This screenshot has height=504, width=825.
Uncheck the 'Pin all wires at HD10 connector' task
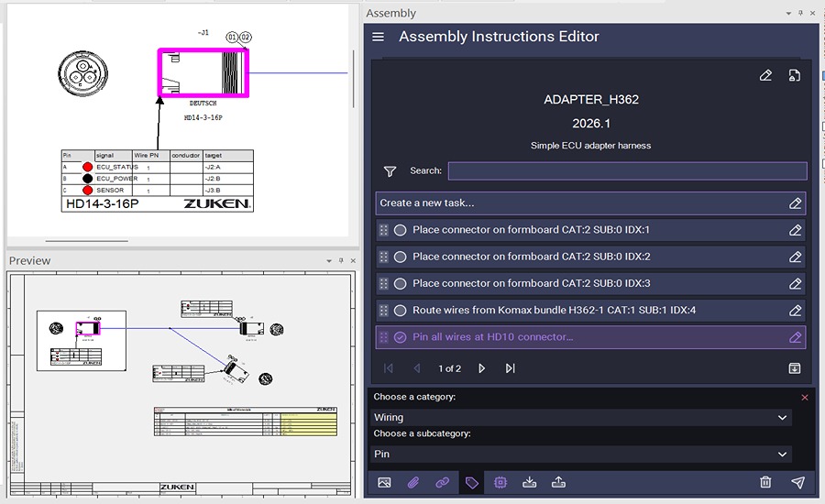pyautogui.click(x=400, y=337)
